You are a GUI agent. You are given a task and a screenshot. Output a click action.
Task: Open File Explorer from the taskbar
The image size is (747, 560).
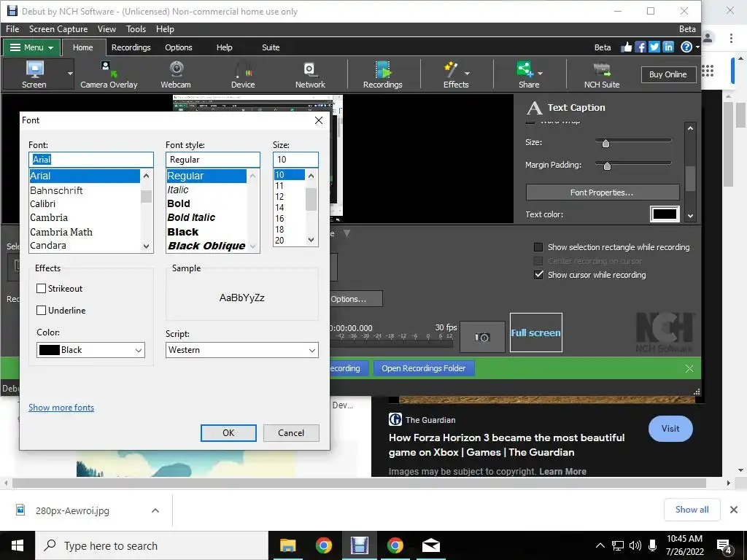287,545
